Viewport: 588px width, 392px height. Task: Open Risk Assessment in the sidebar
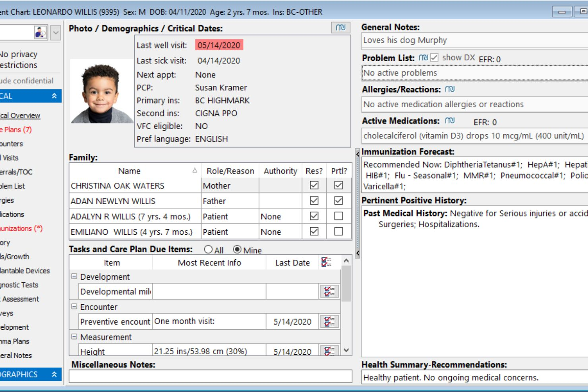(x=20, y=299)
